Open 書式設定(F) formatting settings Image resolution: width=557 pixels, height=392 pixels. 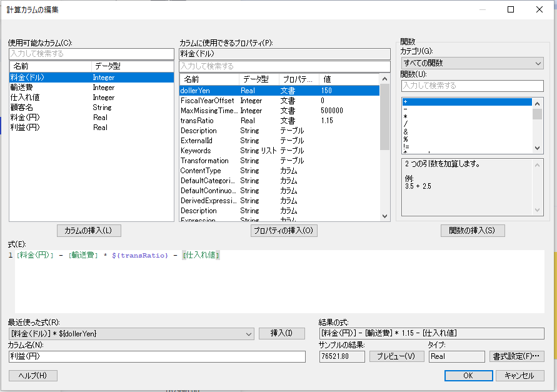(x=516, y=356)
